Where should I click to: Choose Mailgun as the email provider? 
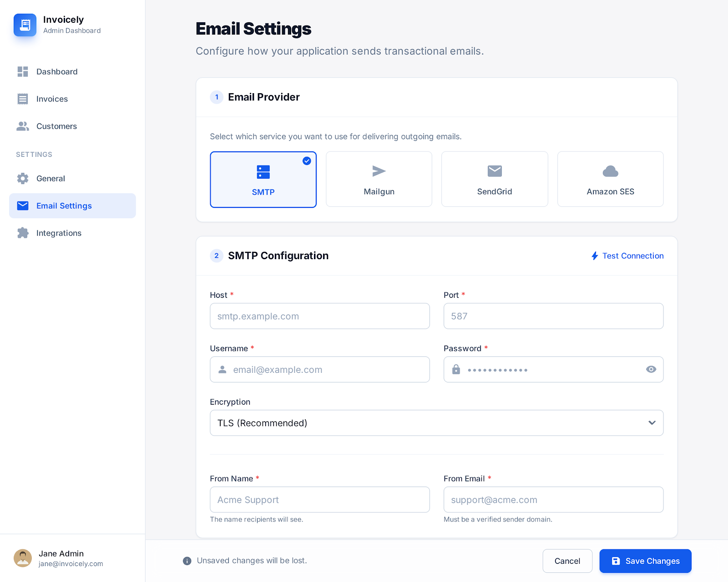[x=379, y=179]
